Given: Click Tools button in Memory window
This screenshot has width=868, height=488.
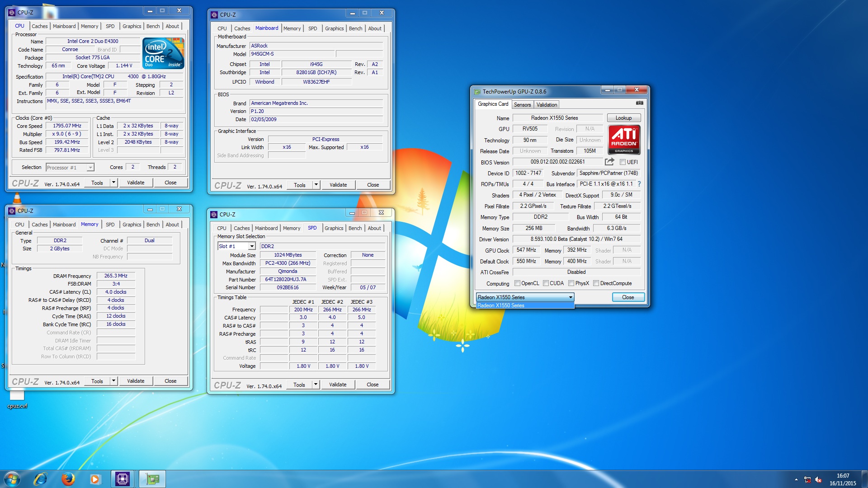Looking at the screenshot, I should [97, 381].
